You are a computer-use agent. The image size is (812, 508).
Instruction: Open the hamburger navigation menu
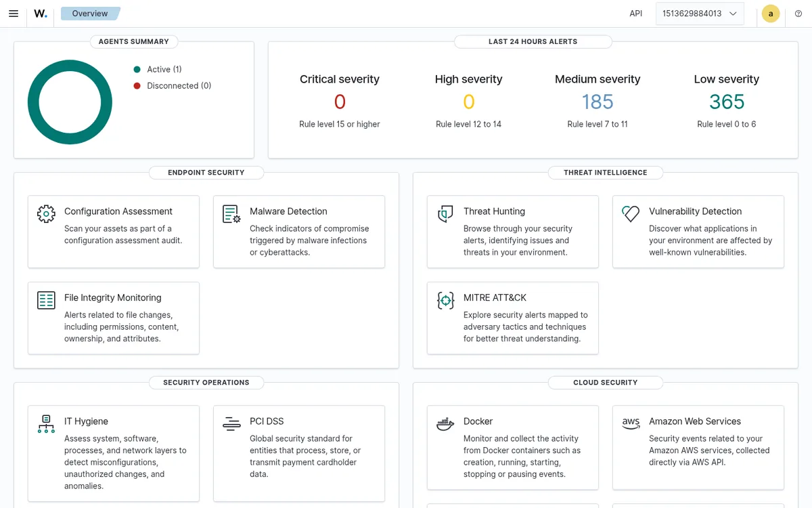pos(14,14)
